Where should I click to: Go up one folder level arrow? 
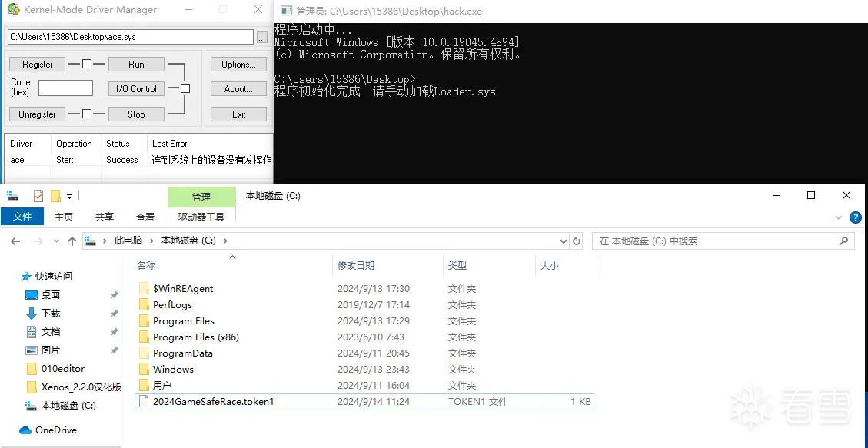pos(72,241)
